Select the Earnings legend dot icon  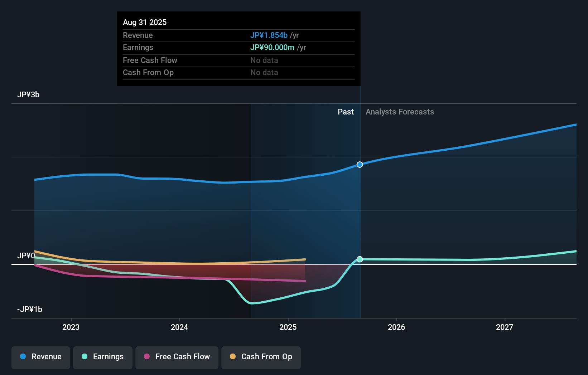pyautogui.click(x=84, y=357)
